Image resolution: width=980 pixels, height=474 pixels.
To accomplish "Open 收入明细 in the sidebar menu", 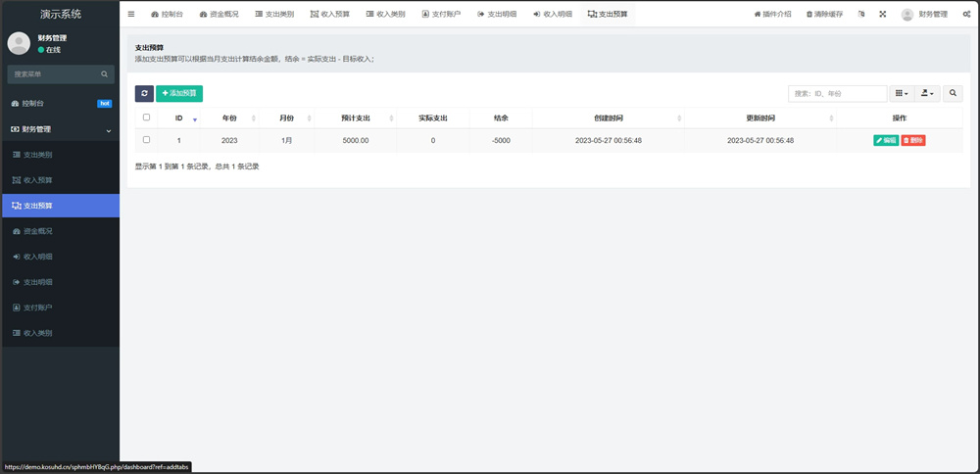I will [x=61, y=257].
